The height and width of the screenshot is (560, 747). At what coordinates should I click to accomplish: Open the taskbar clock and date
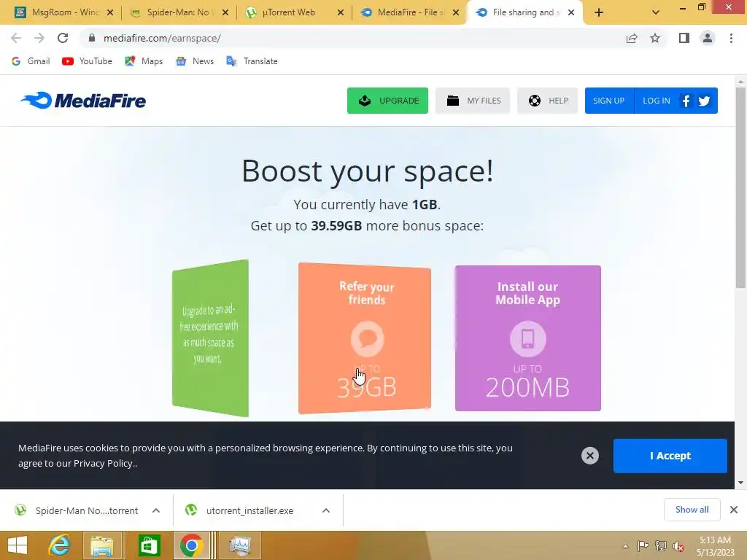point(715,546)
